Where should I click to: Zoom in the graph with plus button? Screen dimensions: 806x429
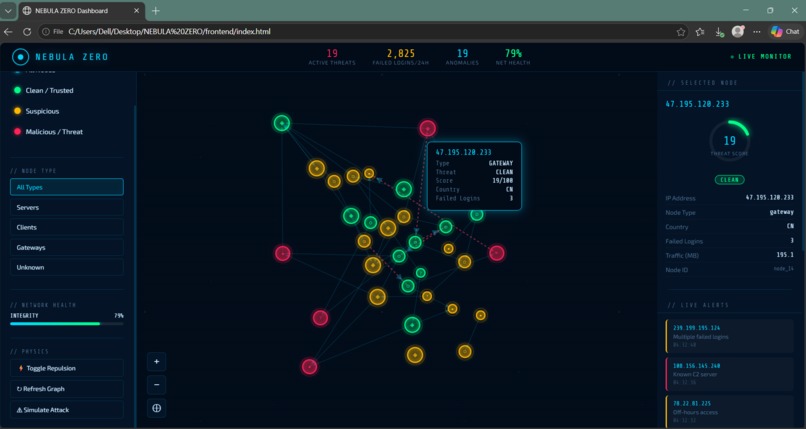[x=157, y=362]
